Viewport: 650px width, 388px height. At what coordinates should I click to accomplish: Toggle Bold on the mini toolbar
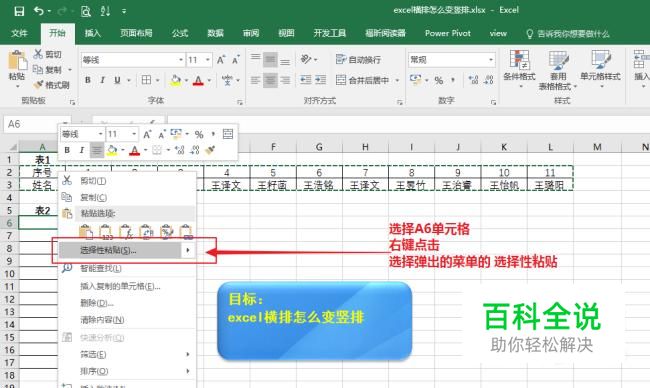[67, 150]
